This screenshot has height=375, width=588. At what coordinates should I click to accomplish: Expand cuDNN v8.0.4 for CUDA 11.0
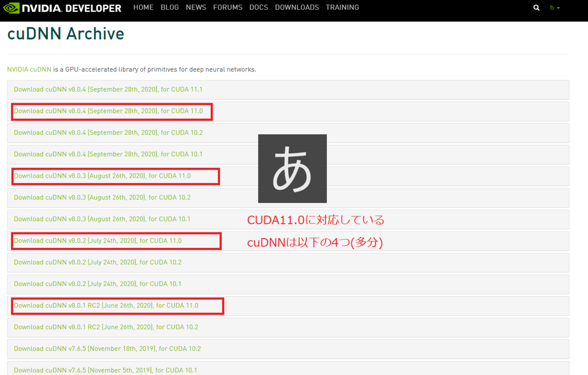[288, 111]
